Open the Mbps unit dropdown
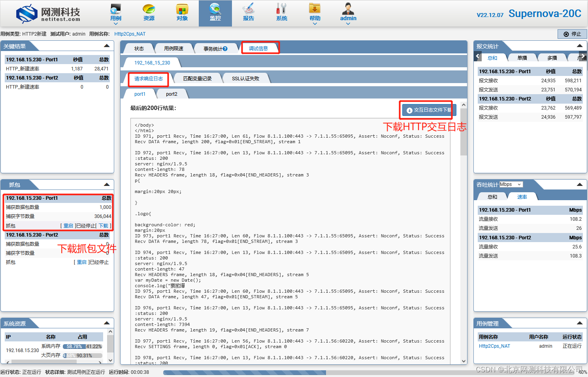The image size is (588, 377). pyautogui.click(x=511, y=184)
